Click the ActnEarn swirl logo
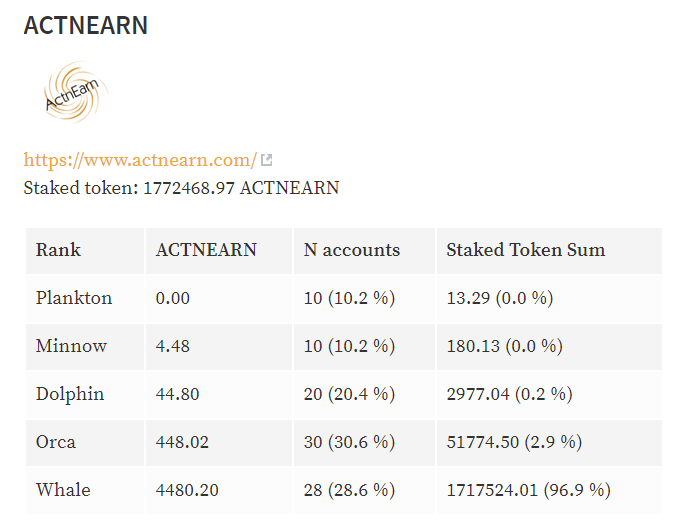Screen dimensions: 676x529 (x=76, y=94)
